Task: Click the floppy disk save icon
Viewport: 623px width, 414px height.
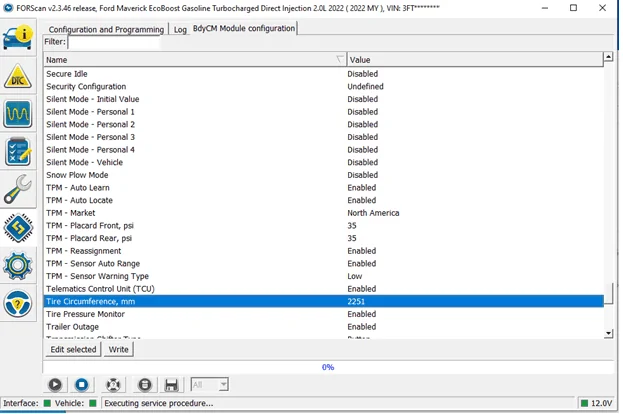Action: pos(171,385)
